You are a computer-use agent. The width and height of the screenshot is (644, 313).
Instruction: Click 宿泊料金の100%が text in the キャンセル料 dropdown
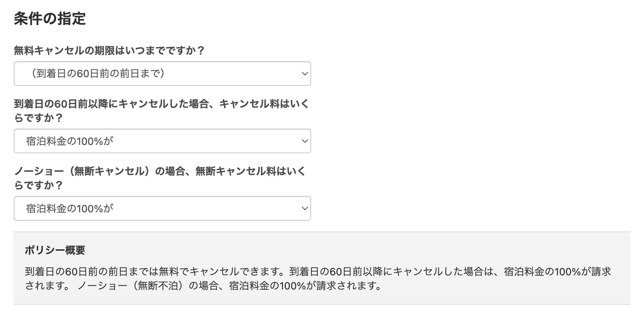coord(70,141)
